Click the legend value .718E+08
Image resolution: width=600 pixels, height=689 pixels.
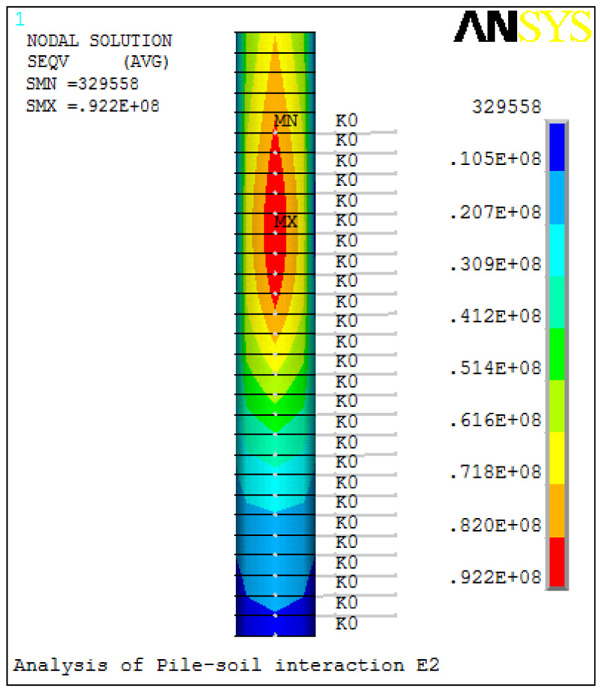(x=496, y=472)
